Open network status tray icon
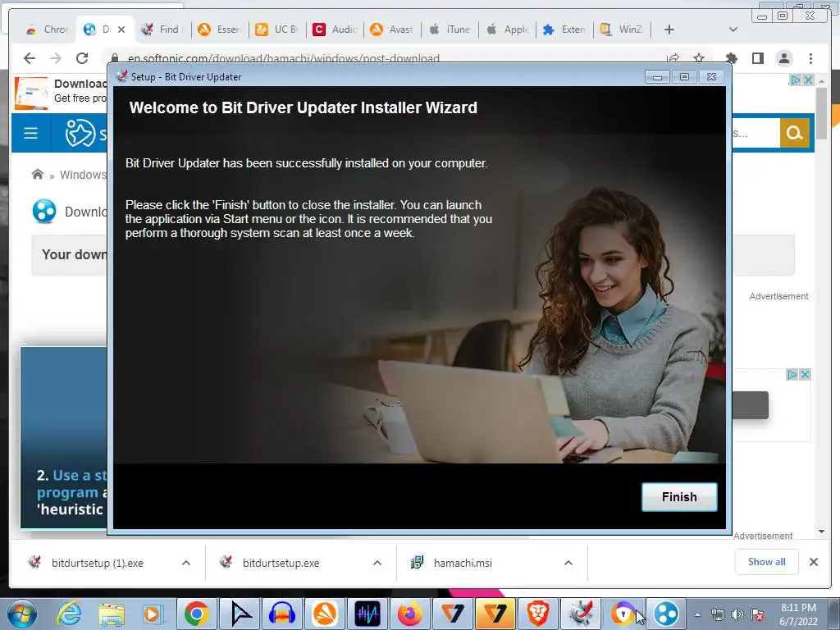The image size is (840, 630). 717,614
